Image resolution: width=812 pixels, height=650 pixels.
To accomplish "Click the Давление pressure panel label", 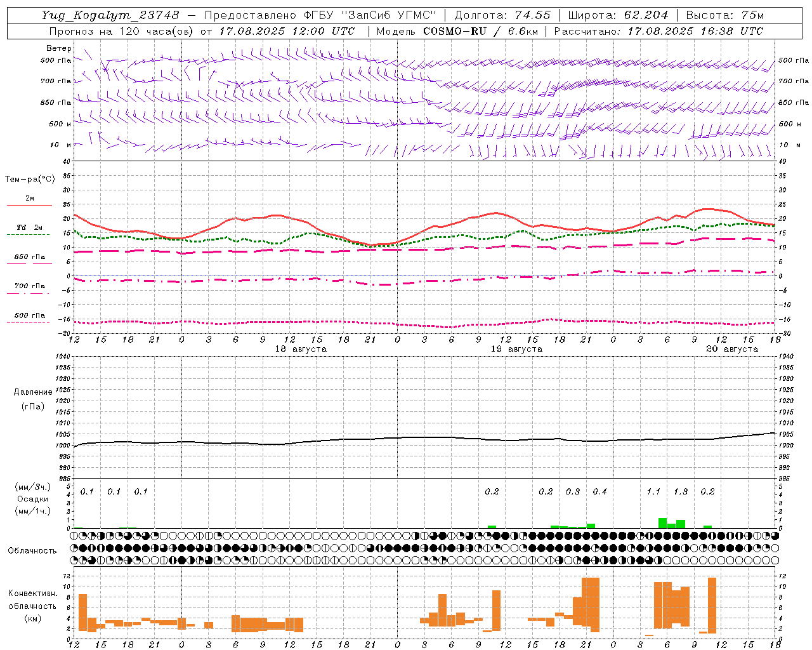I will pos(32,392).
